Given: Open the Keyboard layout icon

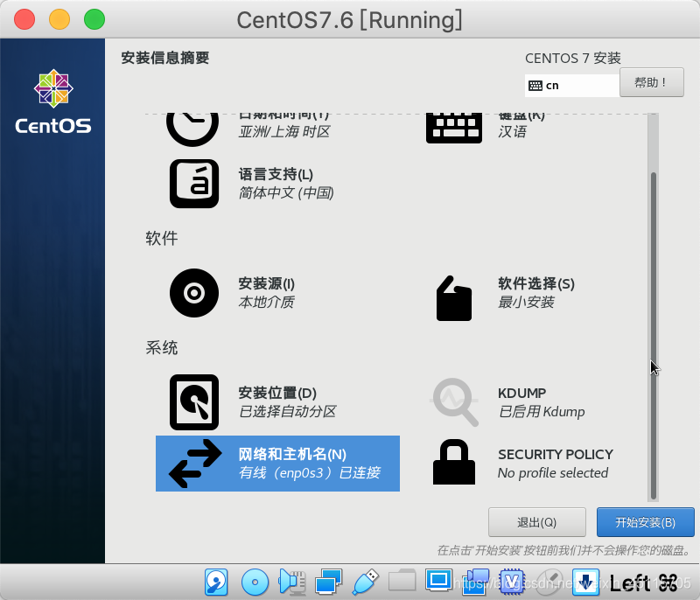Looking at the screenshot, I should point(454,129).
